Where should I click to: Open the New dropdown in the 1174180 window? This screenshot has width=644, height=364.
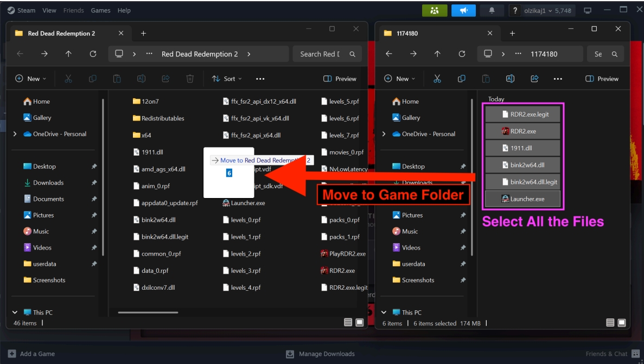400,79
